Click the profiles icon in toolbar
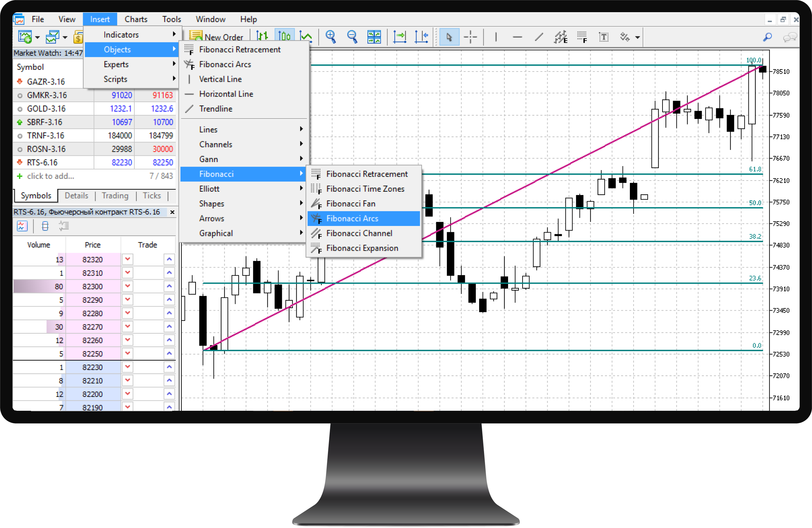Image resolution: width=812 pixels, height=528 pixels. click(53, 37)
